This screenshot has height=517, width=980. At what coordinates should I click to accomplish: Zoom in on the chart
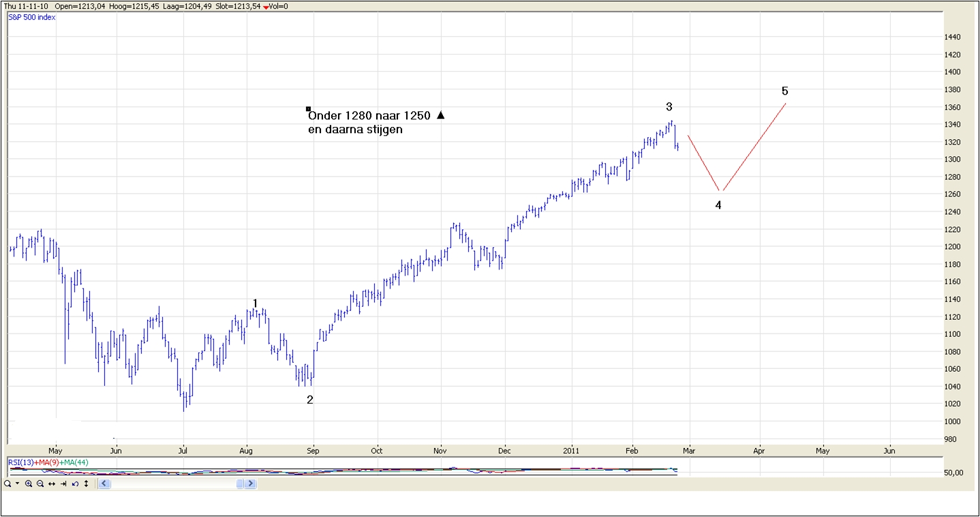[x=29, y=484]
